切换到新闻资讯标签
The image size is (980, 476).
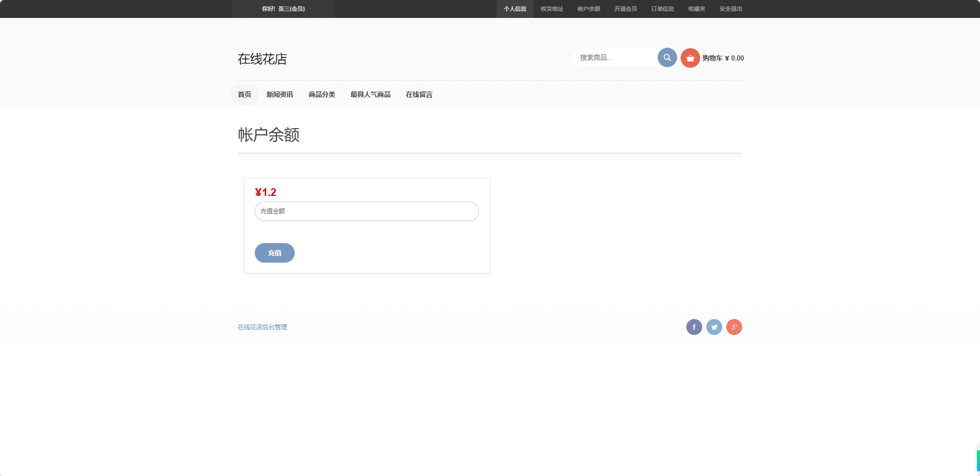(279, 94)
